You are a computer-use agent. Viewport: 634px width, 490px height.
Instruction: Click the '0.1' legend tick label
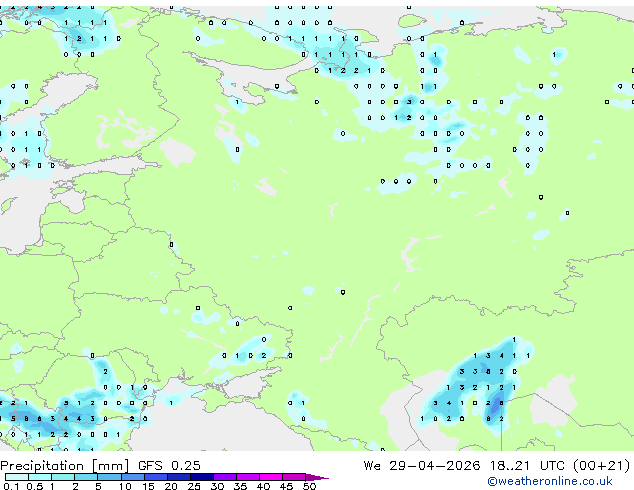(11, 486)
